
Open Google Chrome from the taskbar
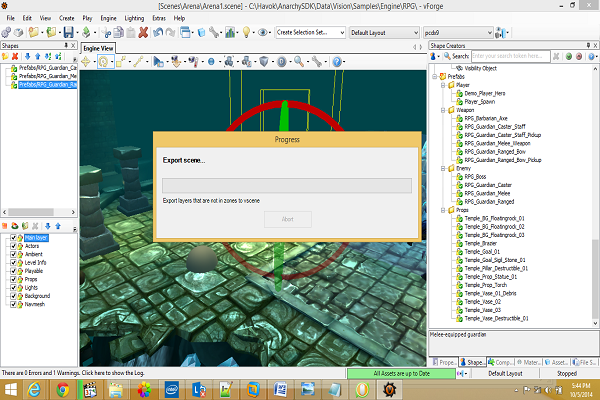63,390
